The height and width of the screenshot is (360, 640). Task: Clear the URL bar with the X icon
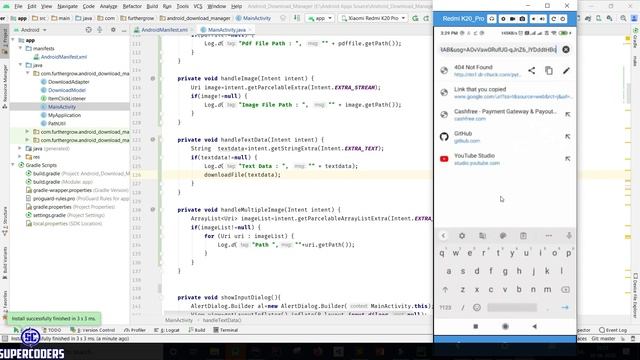point(566,49)
